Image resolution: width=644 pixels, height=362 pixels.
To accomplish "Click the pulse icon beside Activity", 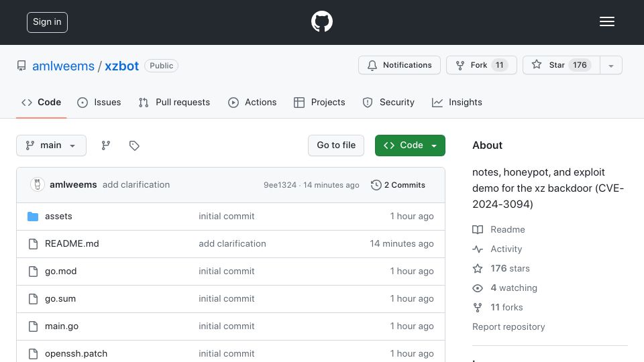I will [x=477, y=249].
